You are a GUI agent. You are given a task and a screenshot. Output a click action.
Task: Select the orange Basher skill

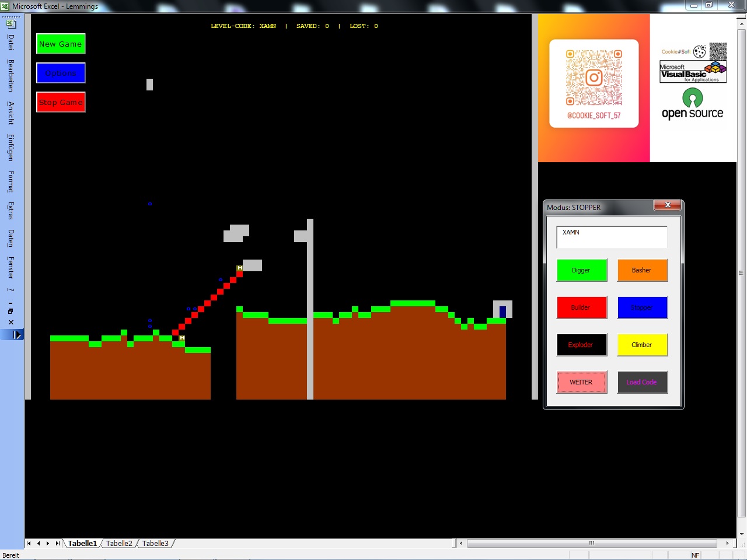(643, 270)
